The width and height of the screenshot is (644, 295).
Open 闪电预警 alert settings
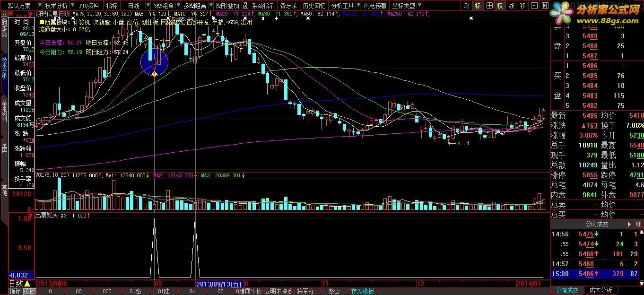tap(375, 6)
